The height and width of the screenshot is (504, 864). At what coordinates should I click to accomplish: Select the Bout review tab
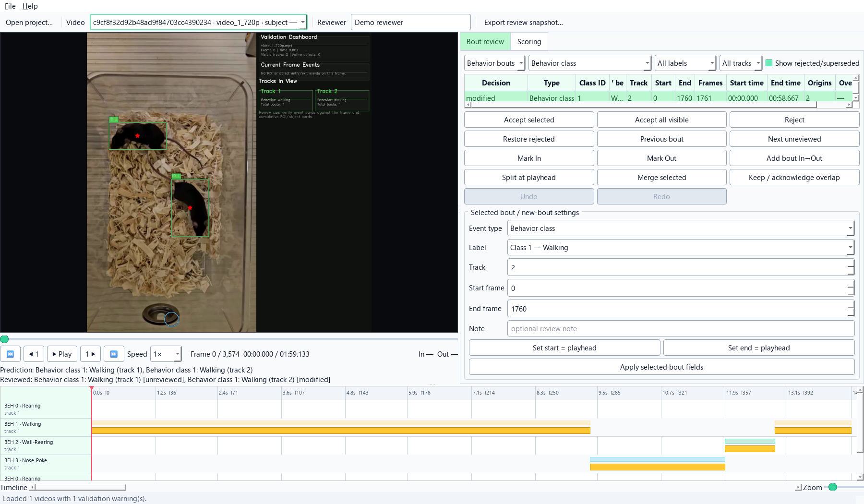pyautogui.click(x=485, y=41)
